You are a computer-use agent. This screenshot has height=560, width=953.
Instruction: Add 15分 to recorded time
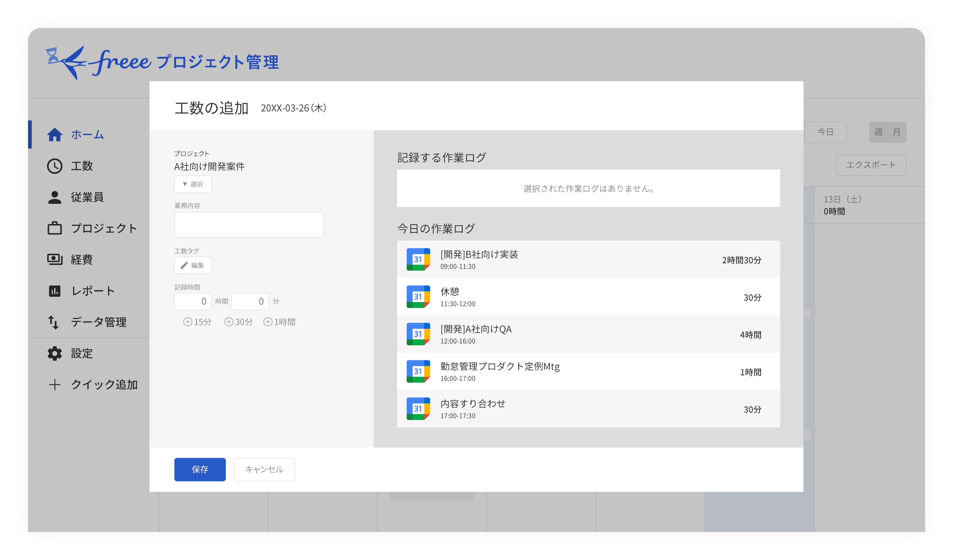point(197,322)
